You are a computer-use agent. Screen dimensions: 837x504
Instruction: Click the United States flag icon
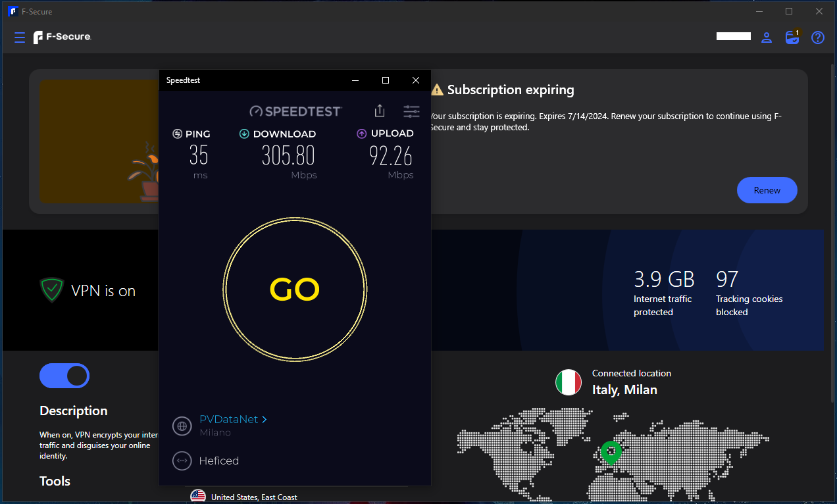197,497
